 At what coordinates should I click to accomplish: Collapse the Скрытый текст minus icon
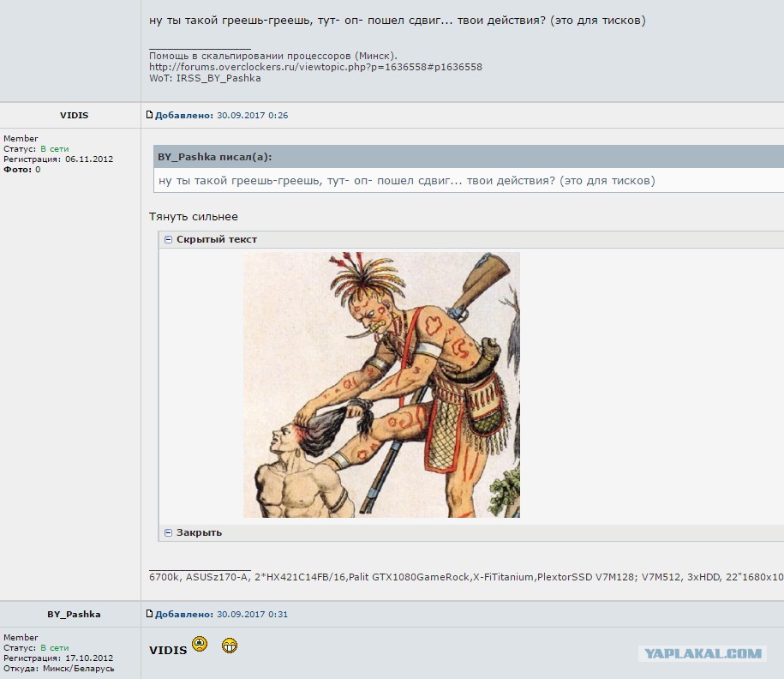pyautogui.click(x=168, y=240)
